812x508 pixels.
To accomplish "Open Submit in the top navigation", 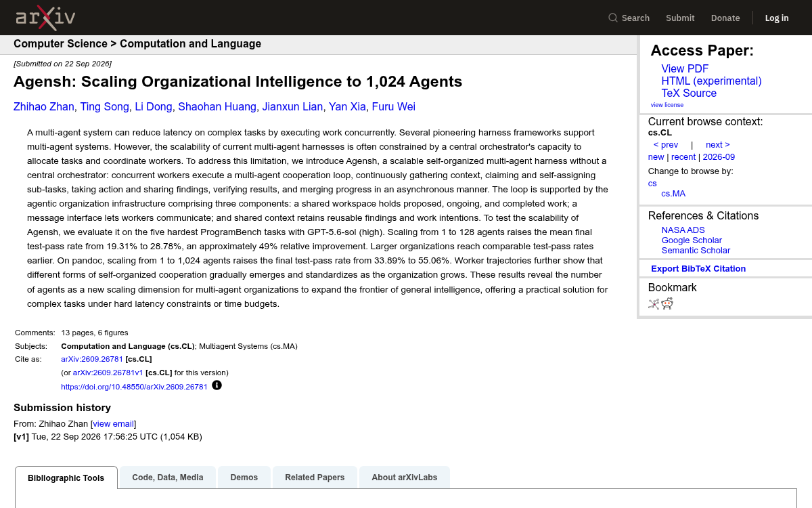I will 680,18.
